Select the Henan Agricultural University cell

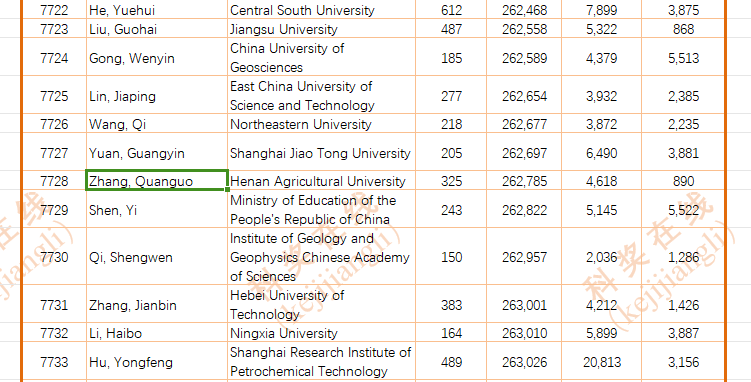point(321,180)
